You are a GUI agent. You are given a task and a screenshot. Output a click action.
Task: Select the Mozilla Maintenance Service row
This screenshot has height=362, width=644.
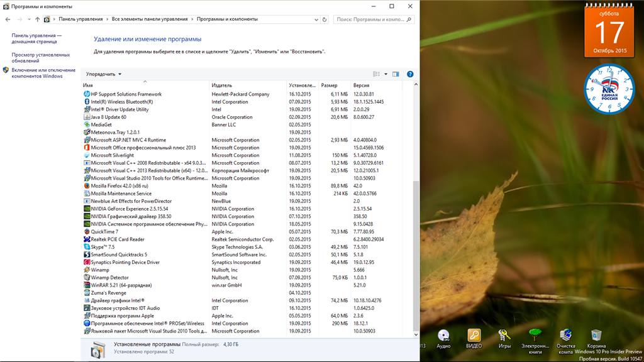[241, 194]
